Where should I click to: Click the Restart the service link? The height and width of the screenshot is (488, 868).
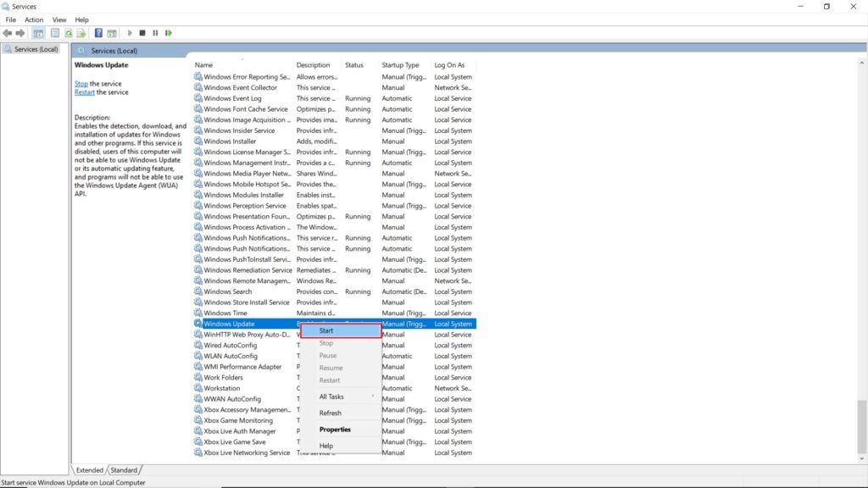pyautogui.click(x=85, y=92)
